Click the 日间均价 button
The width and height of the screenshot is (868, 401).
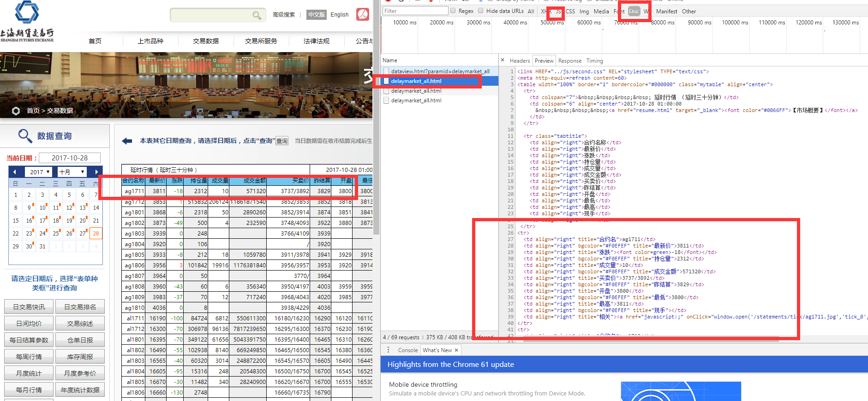[29, 324]
